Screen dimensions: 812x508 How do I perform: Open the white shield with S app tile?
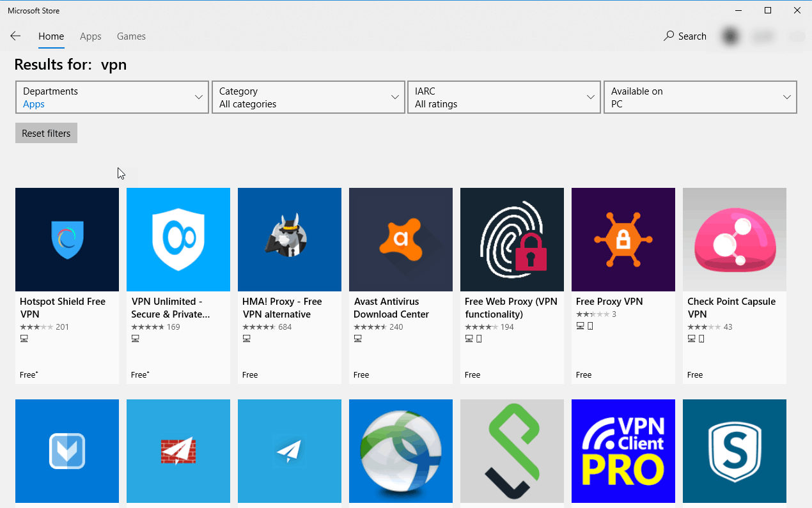(735, 451)
